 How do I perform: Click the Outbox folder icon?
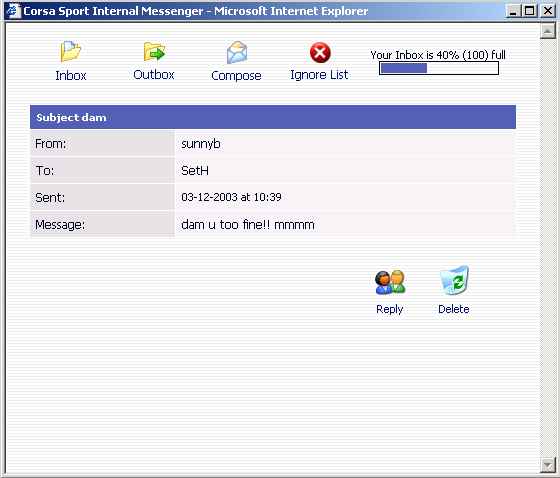(154, 52)
